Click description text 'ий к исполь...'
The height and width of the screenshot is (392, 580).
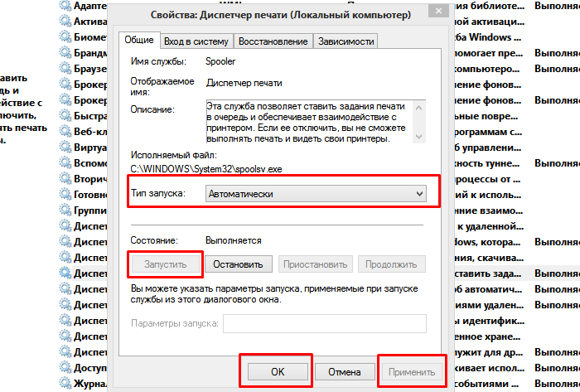[x=488, y=195]
